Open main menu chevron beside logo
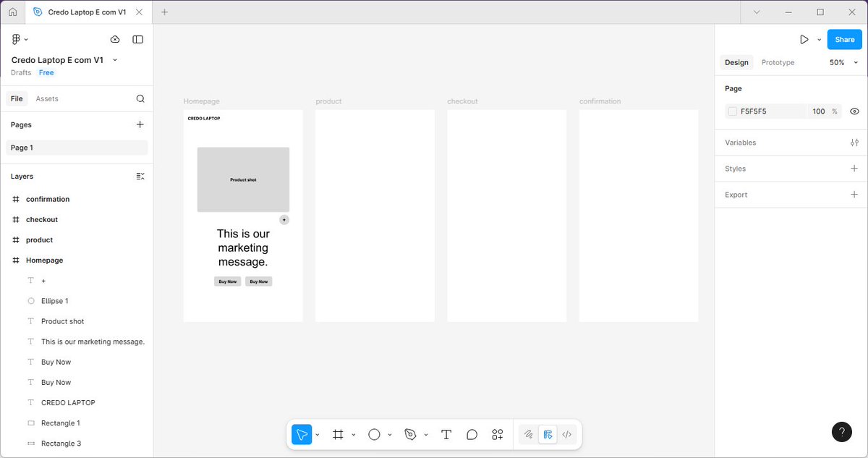 tap(26, 39)
